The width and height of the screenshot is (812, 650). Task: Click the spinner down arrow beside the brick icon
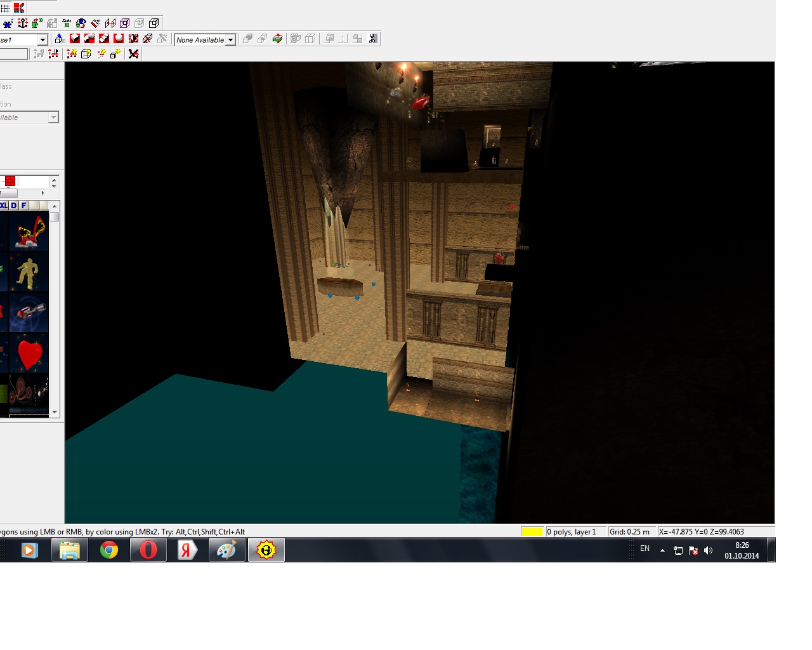pyautogui.click(x=54, y=185)
